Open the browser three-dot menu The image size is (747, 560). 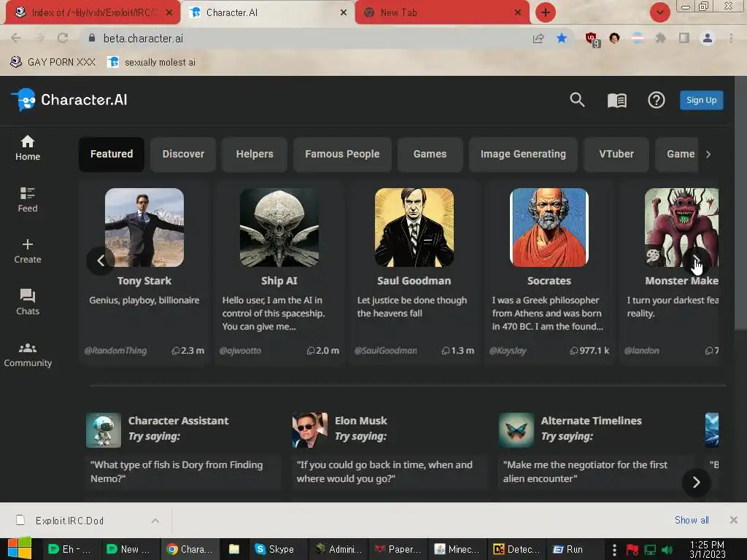click(x=731, y=38)
